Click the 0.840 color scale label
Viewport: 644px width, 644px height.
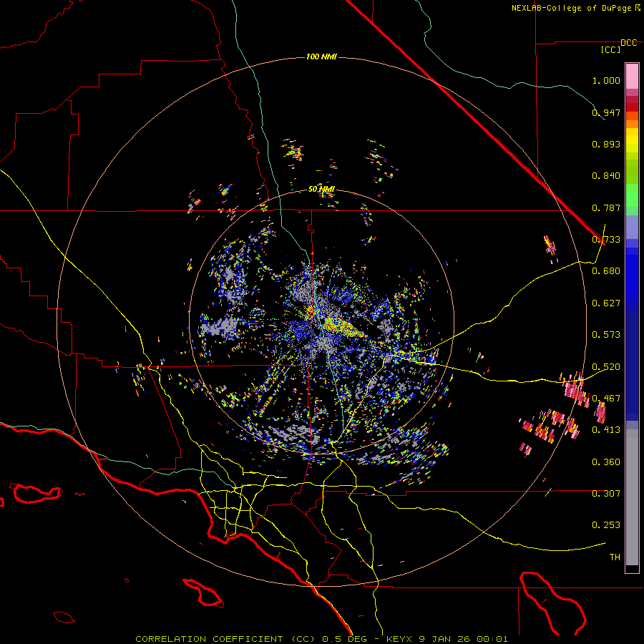(x=606, y=176)
